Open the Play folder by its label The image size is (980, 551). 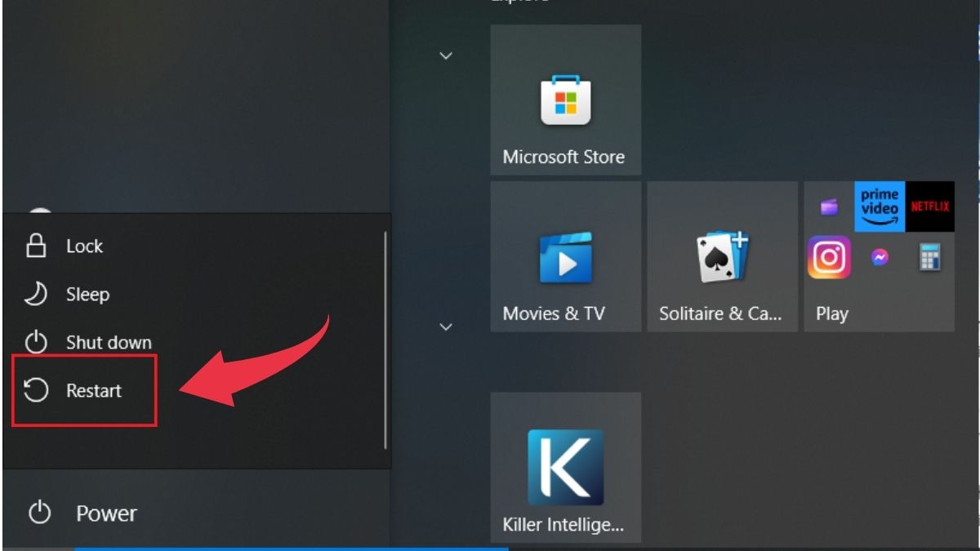(831, 313)
